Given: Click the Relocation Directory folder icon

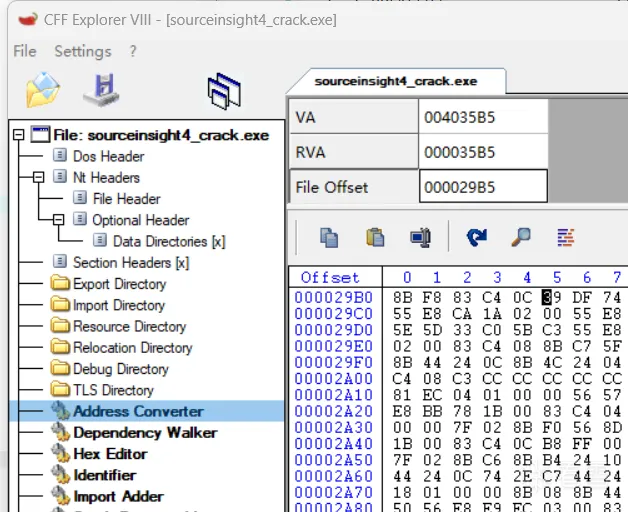Looking at the screenshot, I should [60, 347].
